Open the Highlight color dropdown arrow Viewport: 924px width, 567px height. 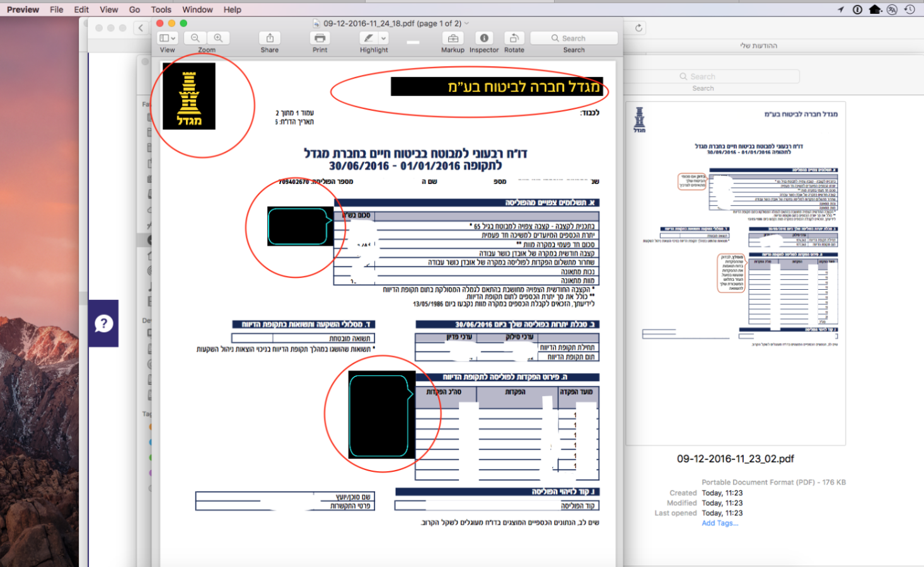coord(383,38)
